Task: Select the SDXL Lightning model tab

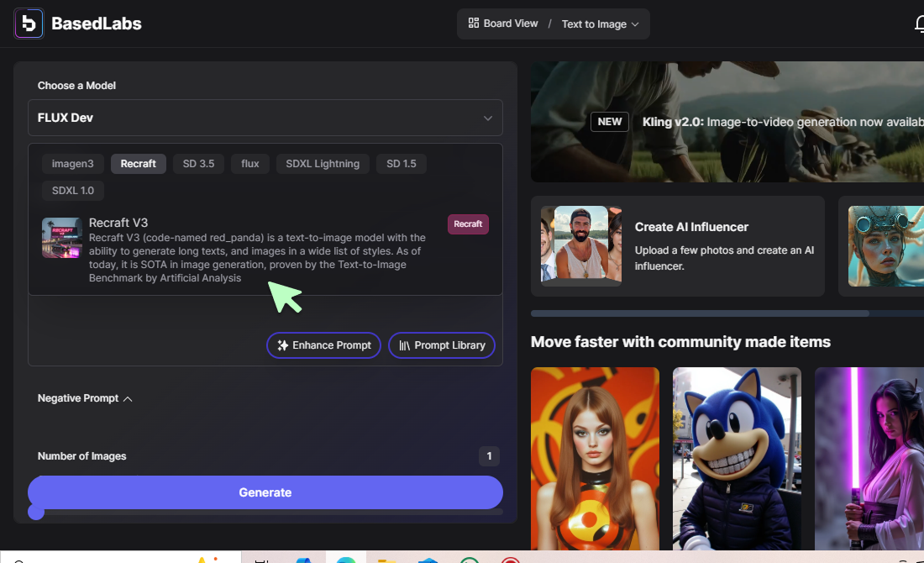Action: click(323, 164)
